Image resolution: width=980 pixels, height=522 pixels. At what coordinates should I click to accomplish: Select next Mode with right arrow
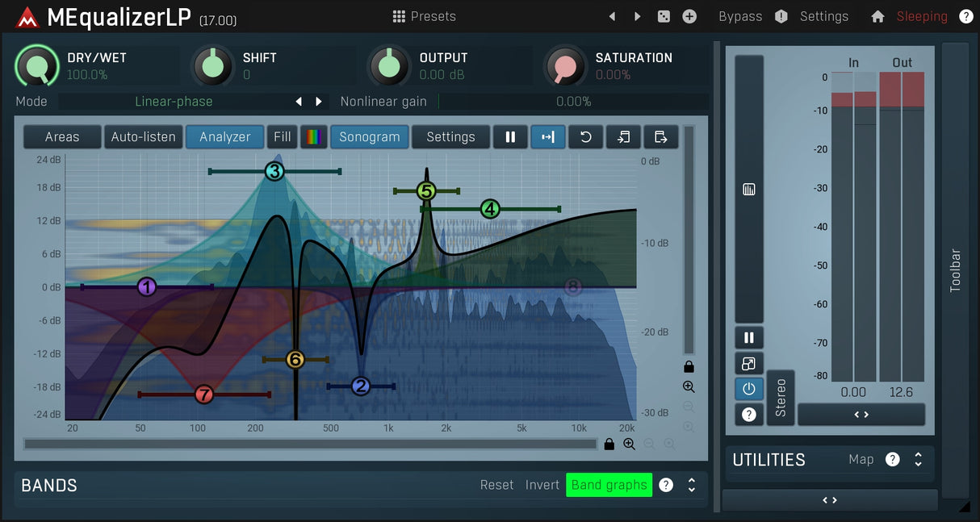point(319,102)
